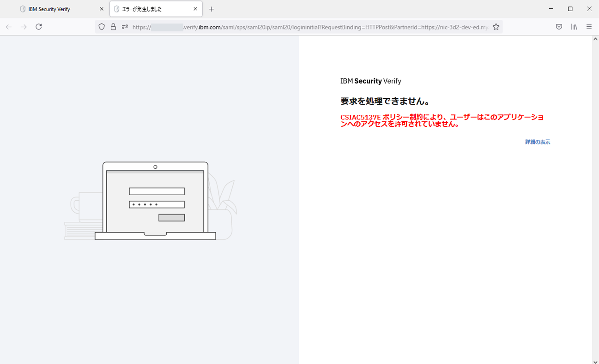This screenshot has width=599, height=364.
Task: Open site permissions icon in address bar
Action: click(125, 27)
